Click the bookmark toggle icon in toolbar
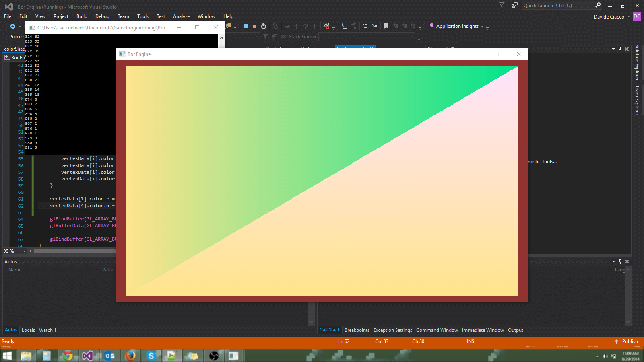Image resolution: width=644 pixels, height=362 pixels. pos(386,26)
